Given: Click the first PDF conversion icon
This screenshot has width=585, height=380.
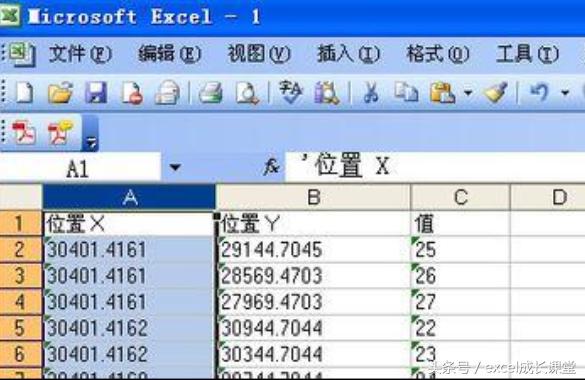Looking at the screenshot, I should point(24,132).
